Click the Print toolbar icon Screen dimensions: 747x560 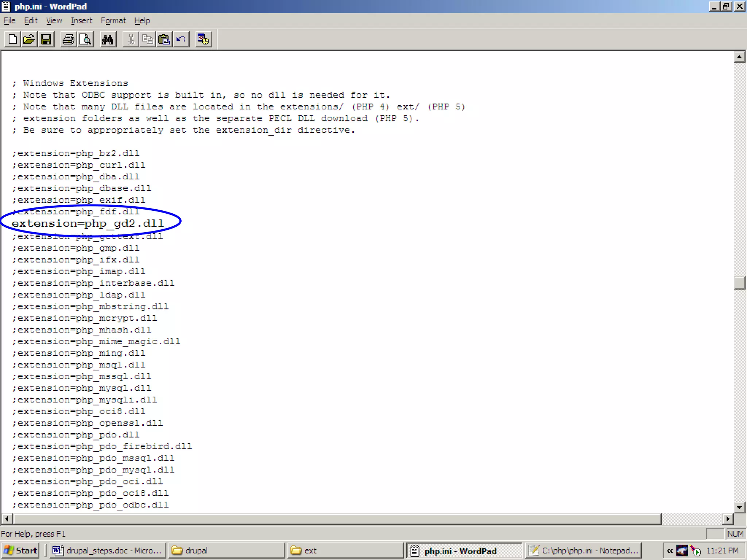click(68, 39)
